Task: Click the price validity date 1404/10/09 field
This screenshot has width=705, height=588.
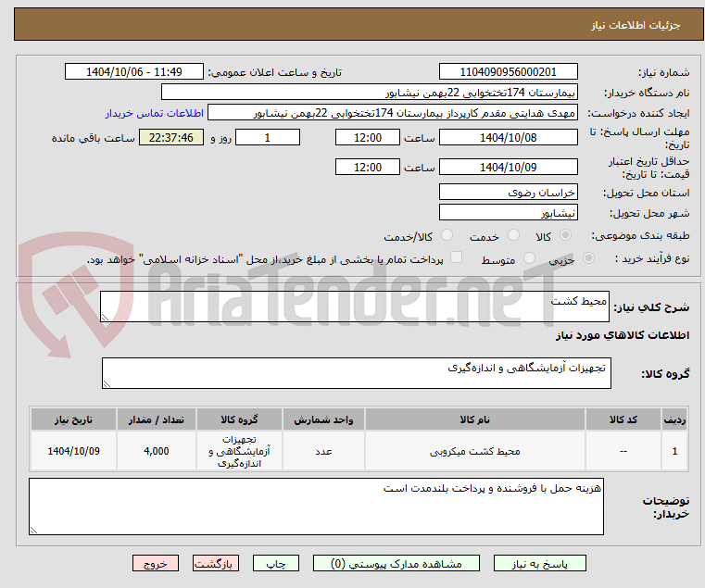Action: tap(508, 167)
